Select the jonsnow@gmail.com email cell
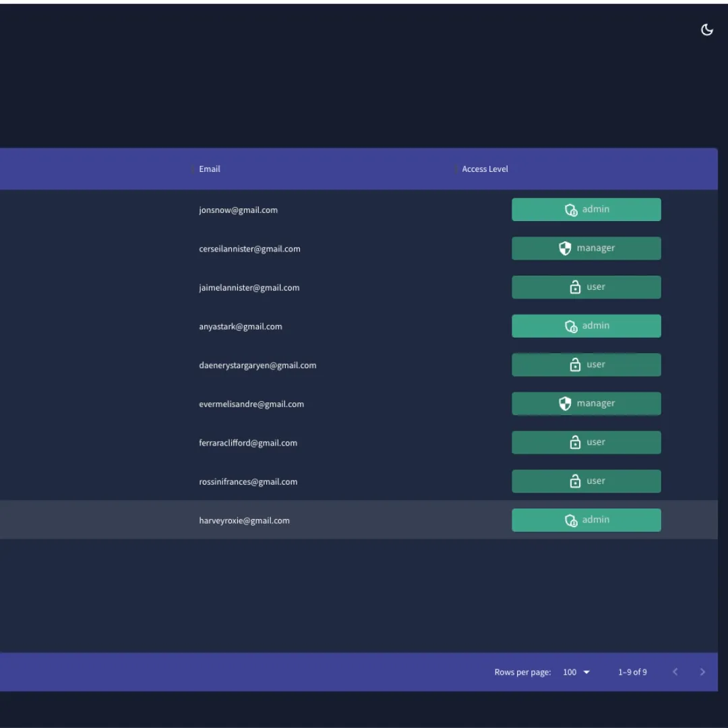Viewport: 728px width, 728px height. pyautogui.click(x=238, y=210)
